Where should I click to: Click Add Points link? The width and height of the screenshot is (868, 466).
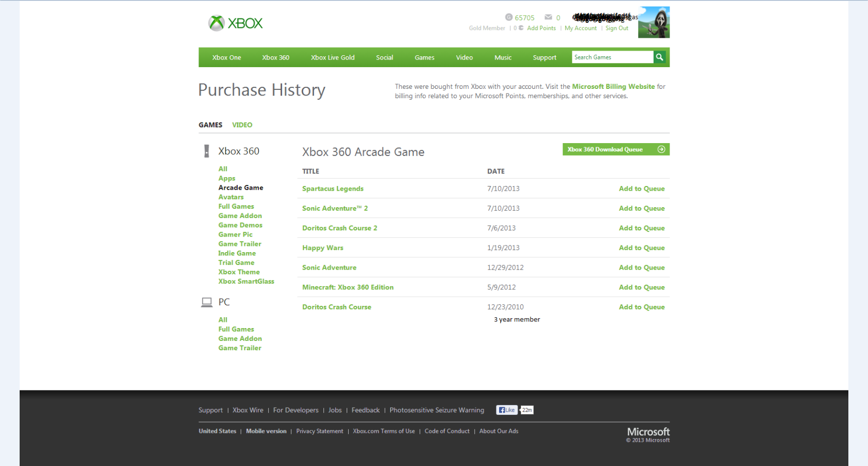click(541, 28)
